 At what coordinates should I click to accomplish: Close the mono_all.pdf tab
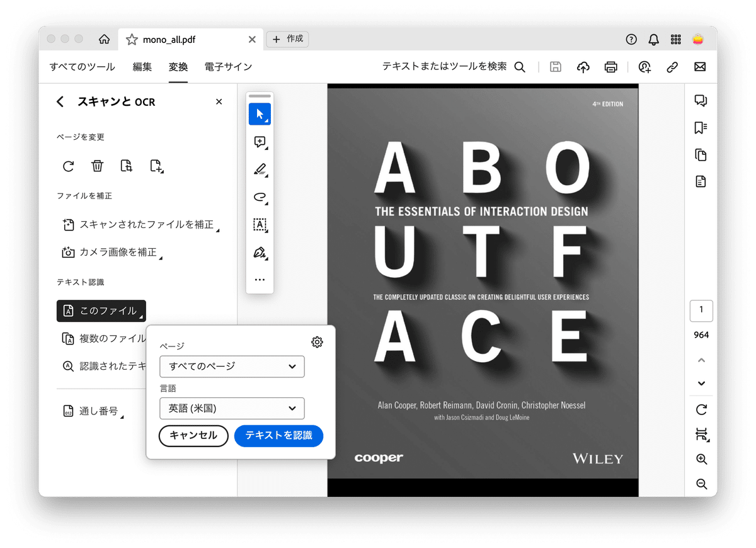point(252,39)
